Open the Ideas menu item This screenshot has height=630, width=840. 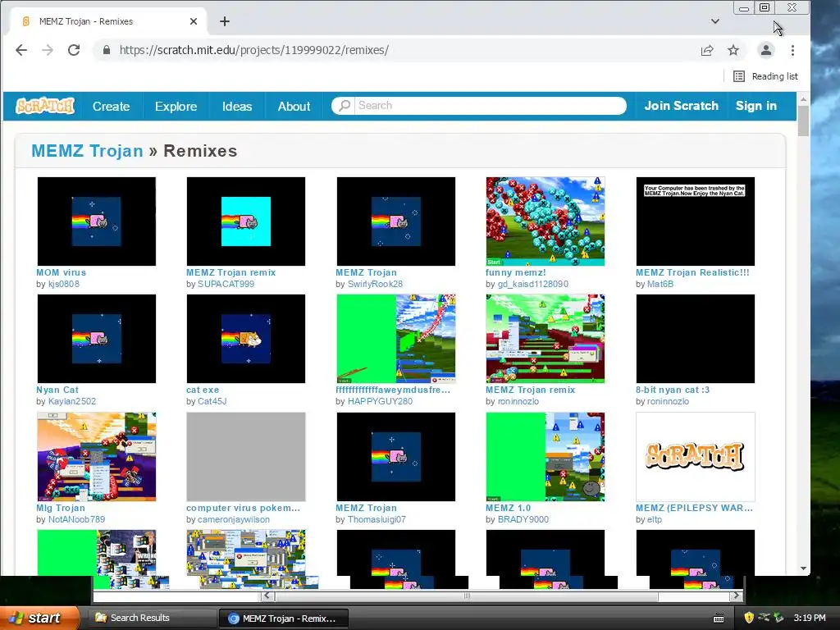pos(237,106)
